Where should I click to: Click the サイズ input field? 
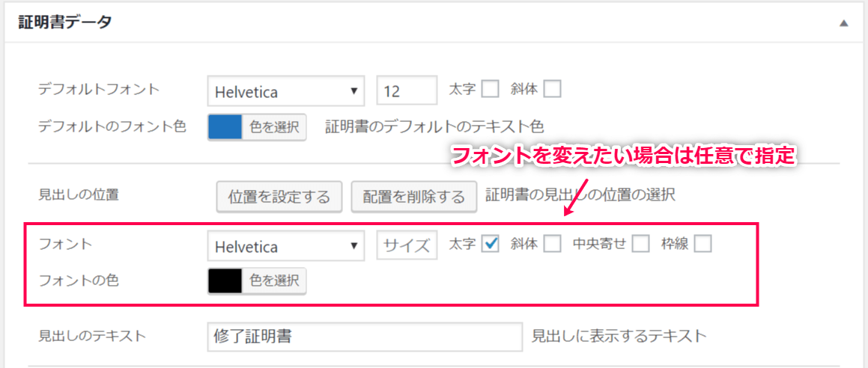407,246
